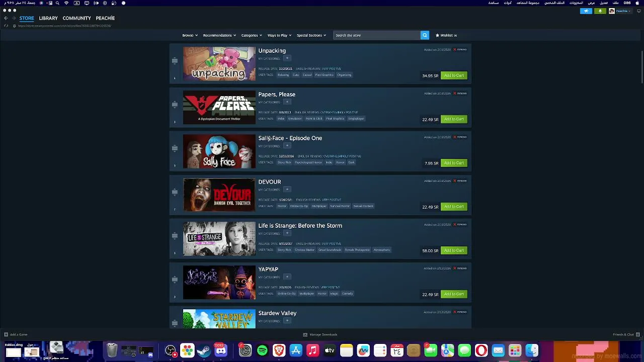Expand the Categories dropdown
The width and height of the screenshot is (644, 362).
tap(251, 35)
